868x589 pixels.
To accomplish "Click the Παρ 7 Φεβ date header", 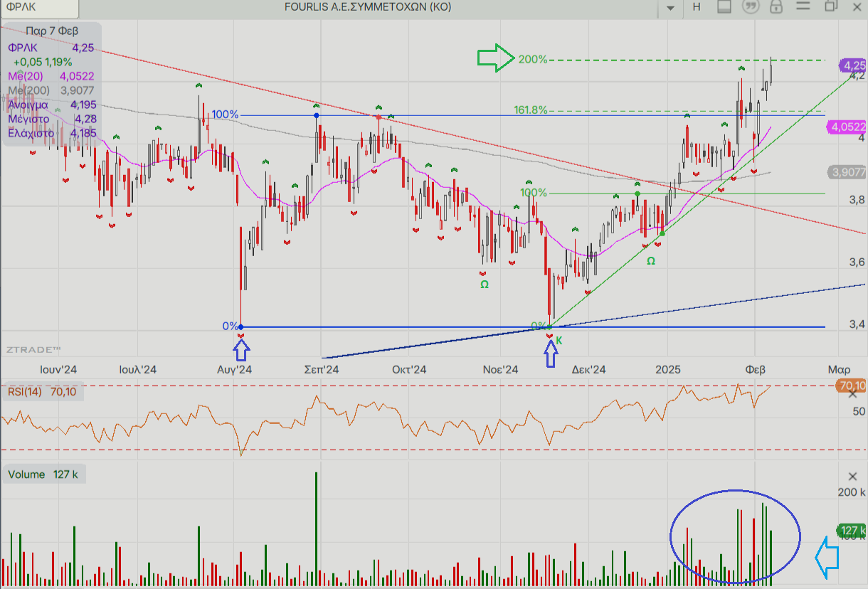I will (51, 32).
